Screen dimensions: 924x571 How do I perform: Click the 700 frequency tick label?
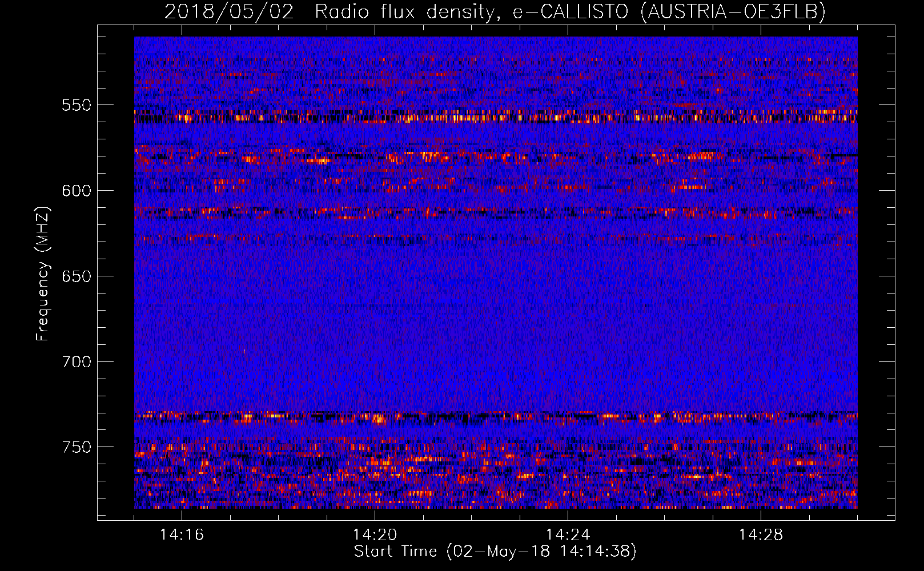click(77, 362)
